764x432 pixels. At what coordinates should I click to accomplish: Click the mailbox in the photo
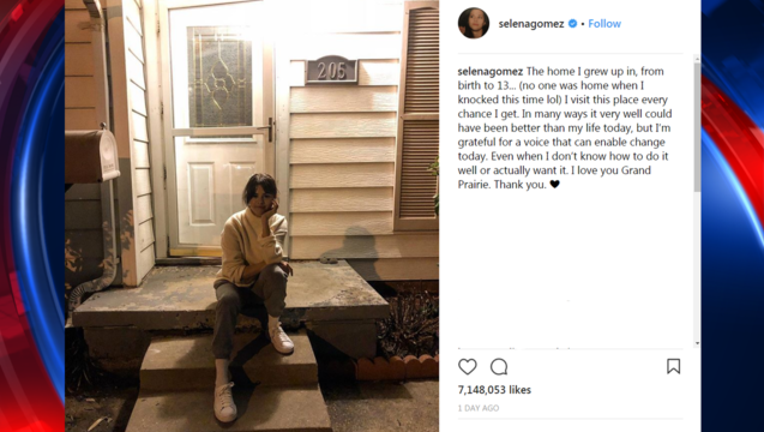92,156
